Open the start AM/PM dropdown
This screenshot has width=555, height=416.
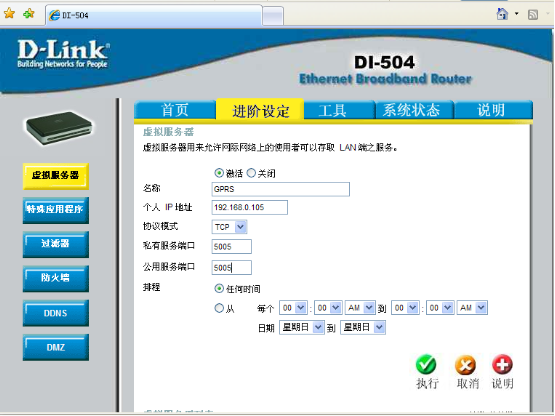coord(360,308)
